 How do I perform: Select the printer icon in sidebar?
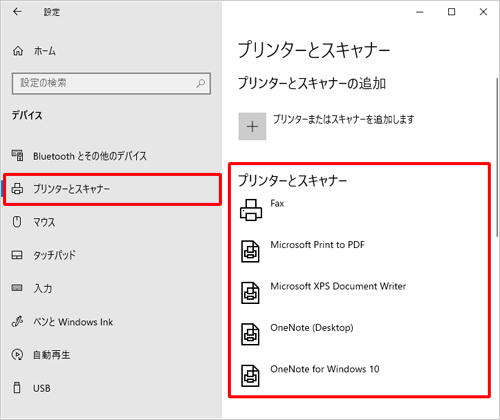pyautogui.click(x=17, y=189)
